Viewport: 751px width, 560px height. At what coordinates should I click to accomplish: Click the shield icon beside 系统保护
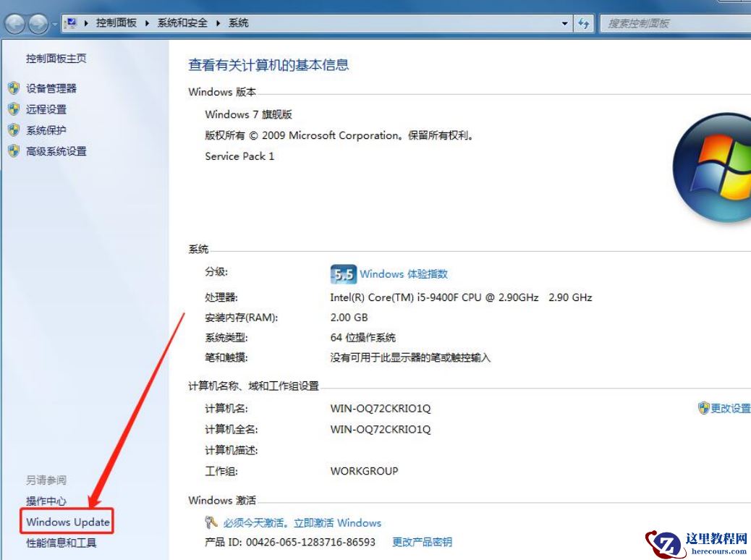[x=14, y=130]
